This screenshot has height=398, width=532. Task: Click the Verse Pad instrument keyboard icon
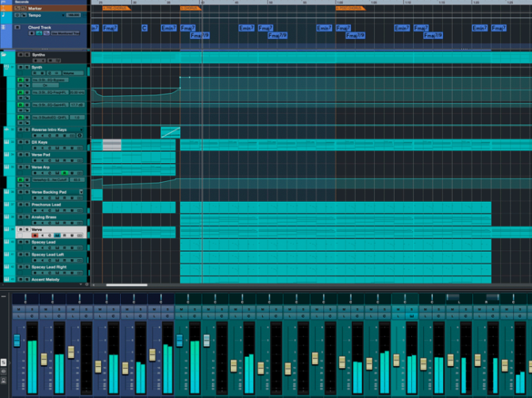[6, 155]
